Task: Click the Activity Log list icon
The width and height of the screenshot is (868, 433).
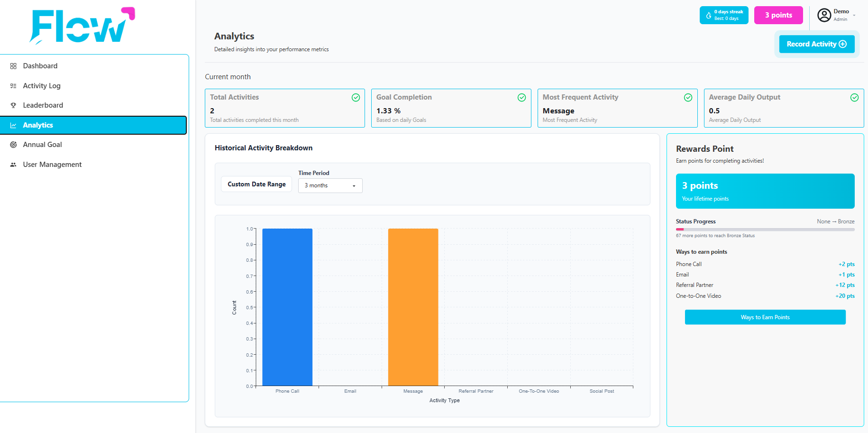Action: coord(13,86)
